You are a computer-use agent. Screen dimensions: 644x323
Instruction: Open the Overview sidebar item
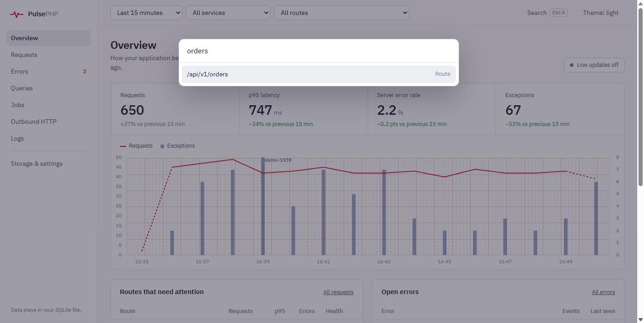[x=48, y=38]
